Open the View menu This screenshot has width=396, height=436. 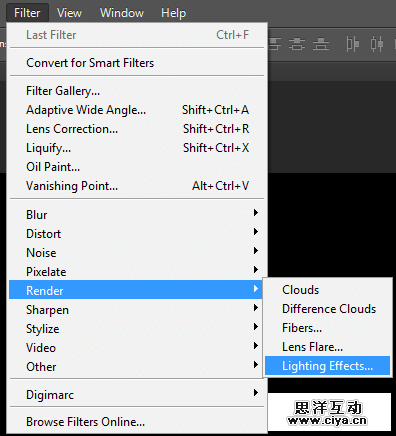(69, 13)
